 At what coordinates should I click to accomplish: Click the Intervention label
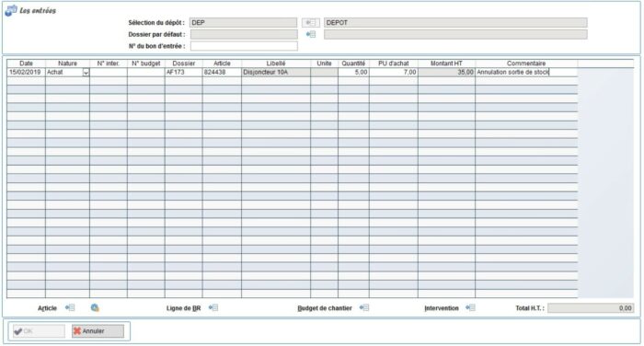(x=442, y=308)
